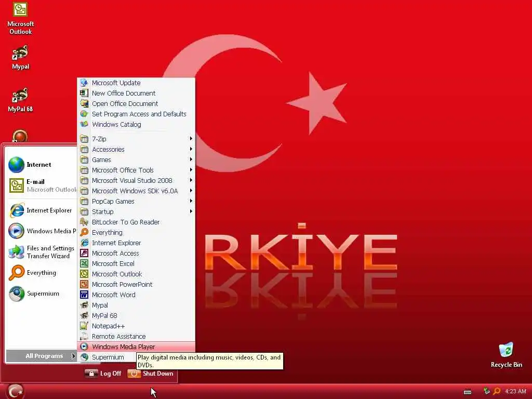Click the All Programs label
The height and width of the screenshot is (399, 532).
pos(44,356)
